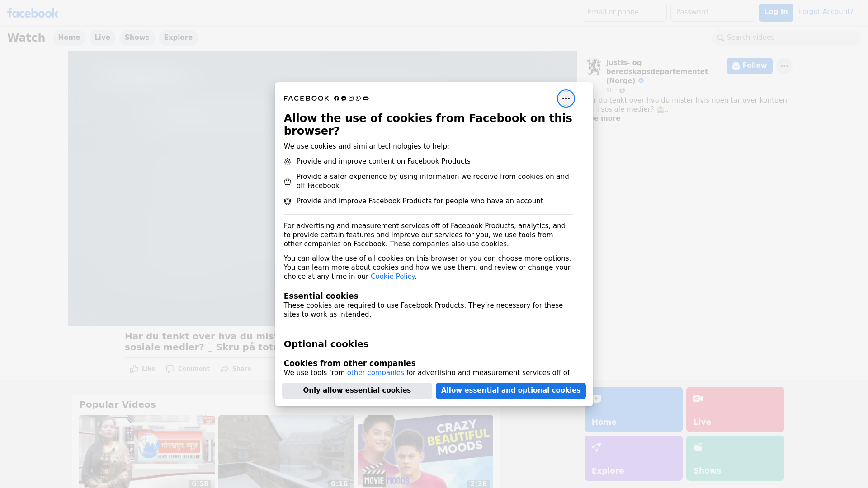Click the thumbs-up Like icon
Screen dimensions: 868x488
tap(134, 369)
